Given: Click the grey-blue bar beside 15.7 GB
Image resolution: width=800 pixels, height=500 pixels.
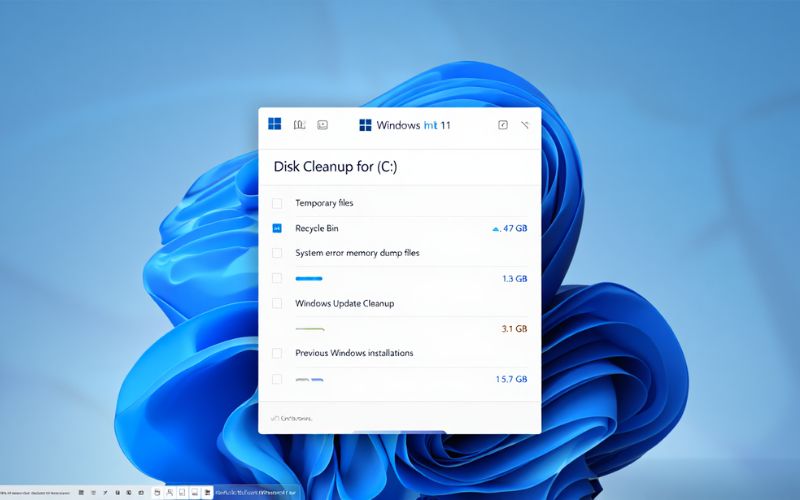Looking at the screenshot, I should [x=309, y=380].
